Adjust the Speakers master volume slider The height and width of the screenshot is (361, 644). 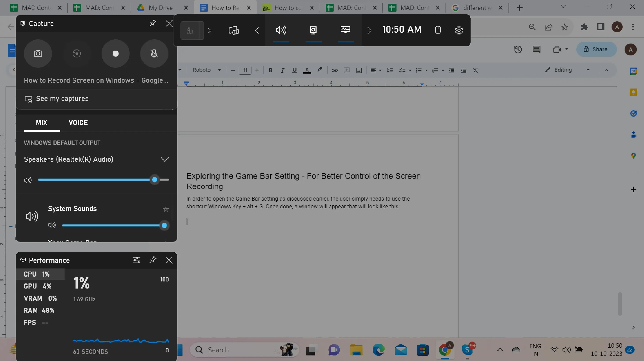[x=103, y=180]
